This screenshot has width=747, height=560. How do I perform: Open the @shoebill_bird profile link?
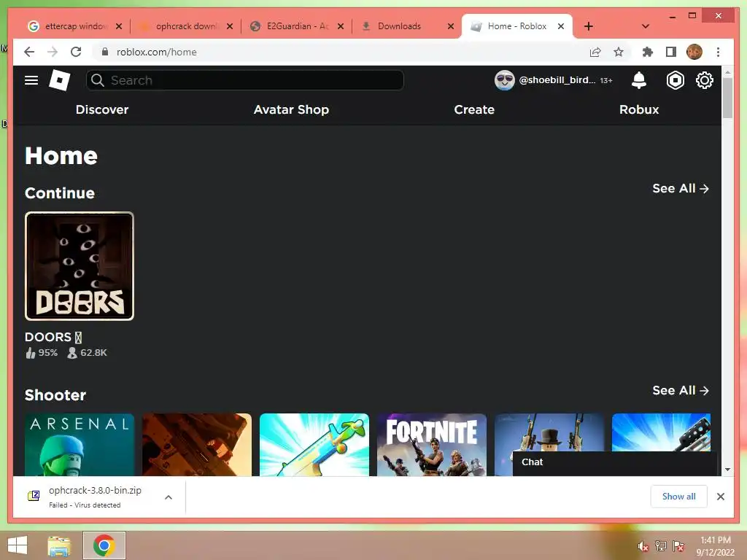(557, 80)
